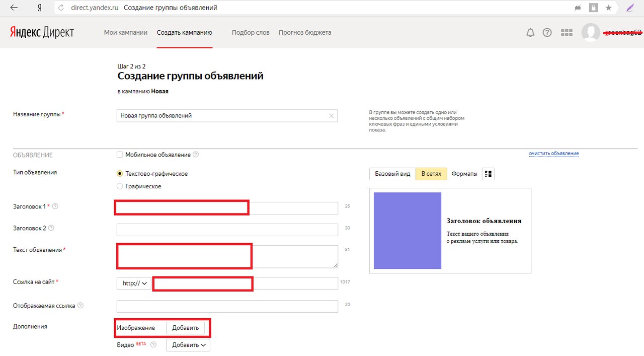Clear group name with X icon
The height and width of the screenshot is (356, 644).
[331, 116]
